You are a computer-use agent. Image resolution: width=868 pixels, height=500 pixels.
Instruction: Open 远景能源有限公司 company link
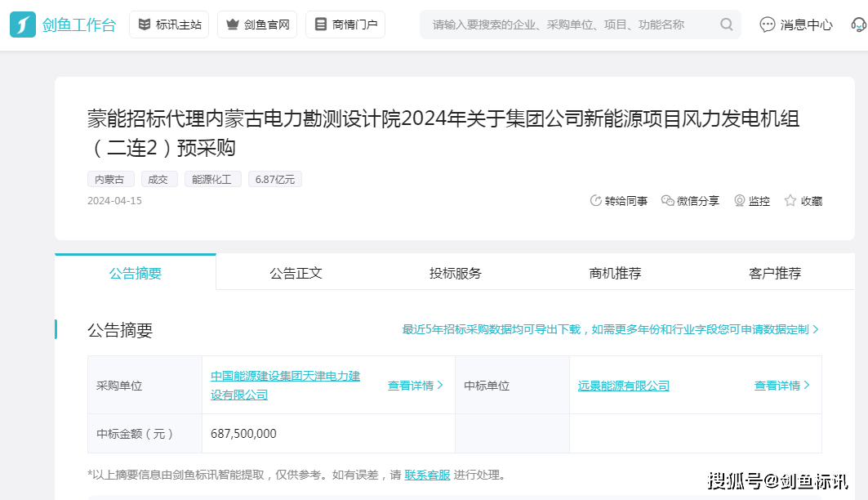click(623, 386)
